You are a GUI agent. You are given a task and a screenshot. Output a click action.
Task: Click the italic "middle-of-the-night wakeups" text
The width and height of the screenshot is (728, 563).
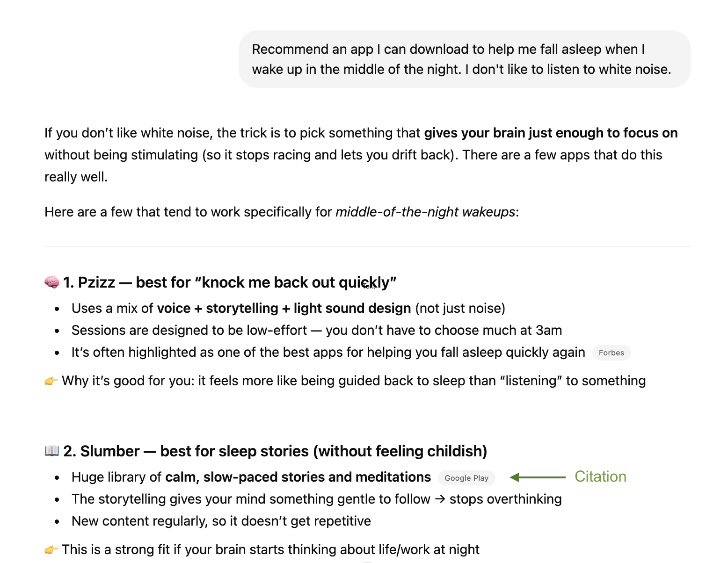point(425,212)
